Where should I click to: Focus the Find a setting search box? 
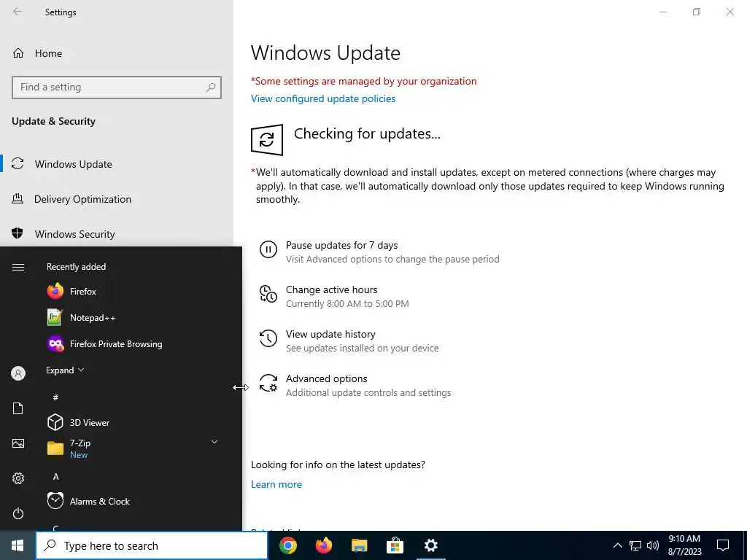(x=117, y=87)
